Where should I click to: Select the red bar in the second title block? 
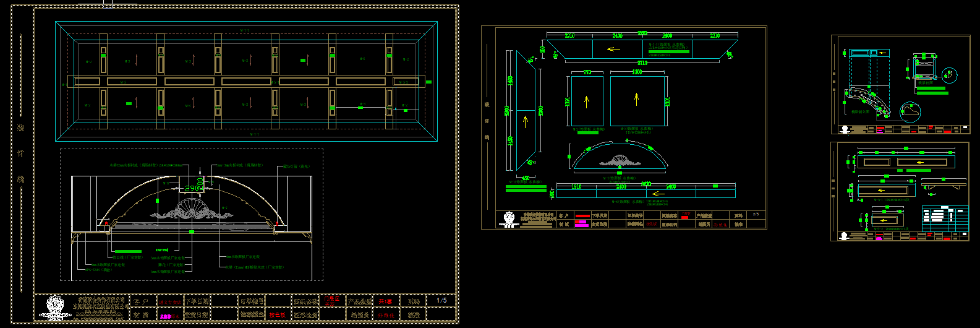(x=582, y=217)
